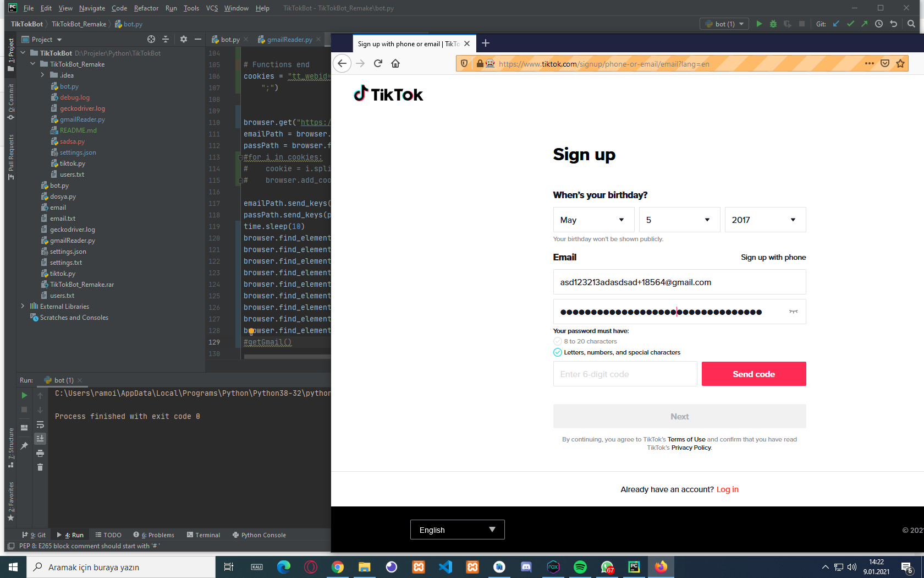Expand External Libraries node
Screen dimensions: 924x578
23,306
